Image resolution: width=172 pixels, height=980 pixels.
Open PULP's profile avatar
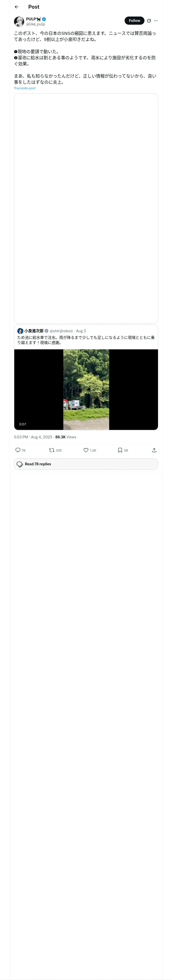tap(19, 21)
